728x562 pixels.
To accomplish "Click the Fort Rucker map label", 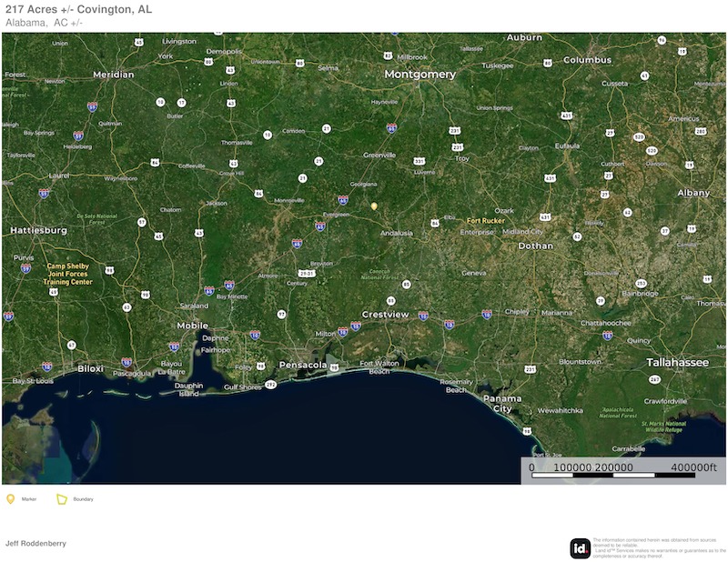I will point(485,221).
